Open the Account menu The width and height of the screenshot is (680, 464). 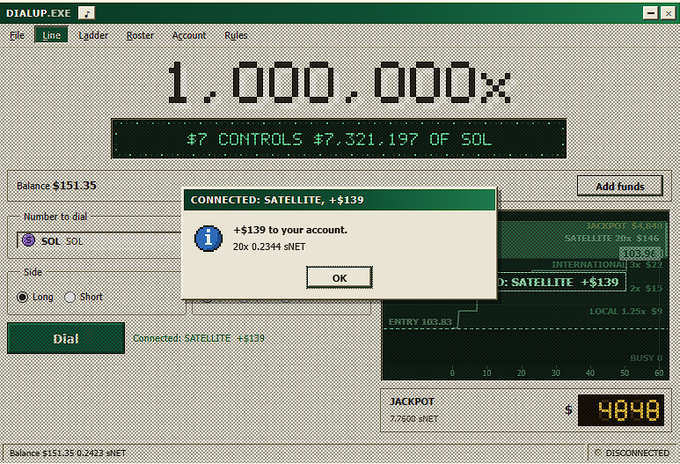(189, 35)
